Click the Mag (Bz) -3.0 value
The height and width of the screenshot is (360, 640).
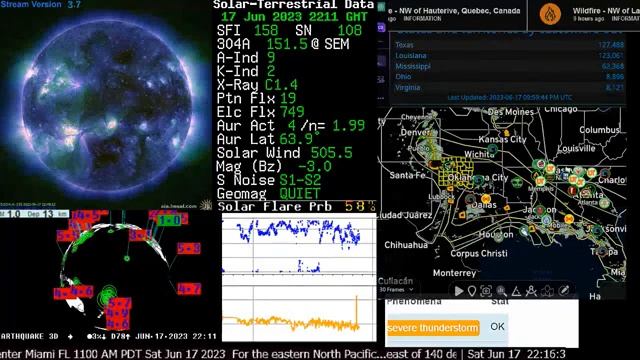(315, 167)
